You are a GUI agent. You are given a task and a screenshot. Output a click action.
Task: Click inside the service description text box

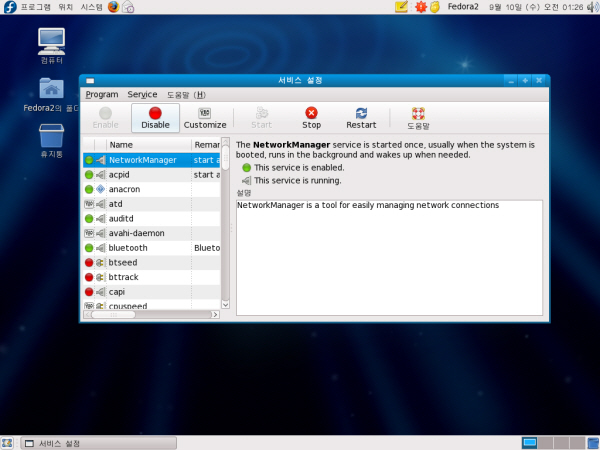click(x=389, y=258)
